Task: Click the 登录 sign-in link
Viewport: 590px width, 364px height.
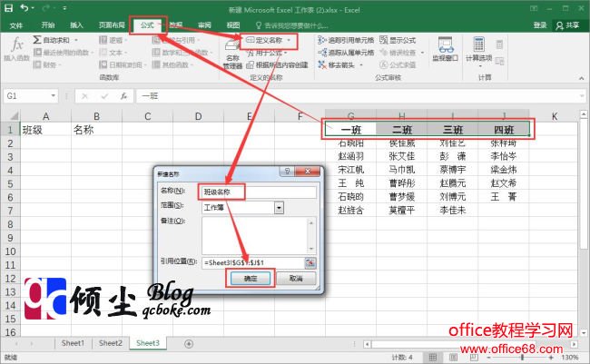Action: point(540,25)
